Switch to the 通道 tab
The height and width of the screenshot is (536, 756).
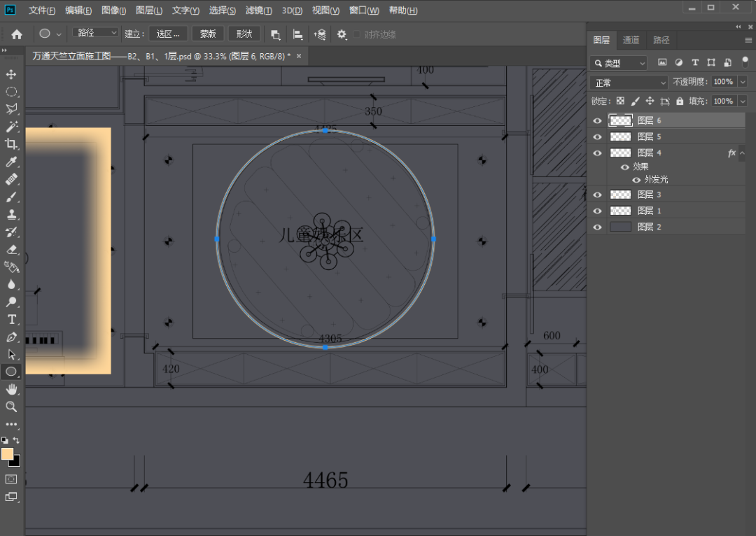point(631,40)
